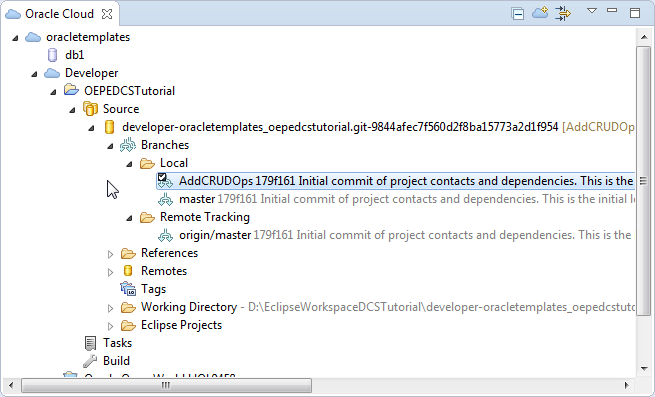Select the AddCRUDOps 179f161 branch row
The height and width of the screenshot is (397, 655).
coord(395,181)
